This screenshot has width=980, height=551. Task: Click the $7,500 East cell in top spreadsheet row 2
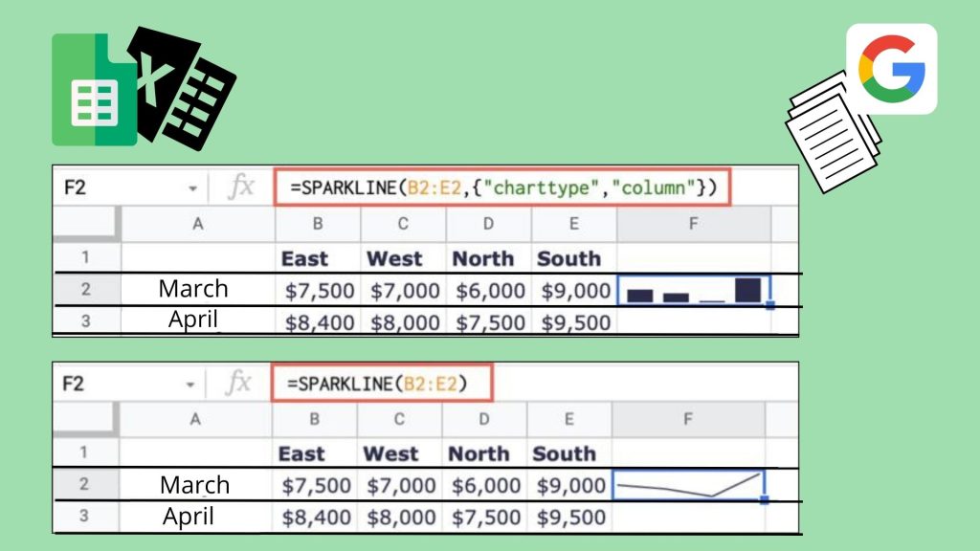[x=318, y=291]
